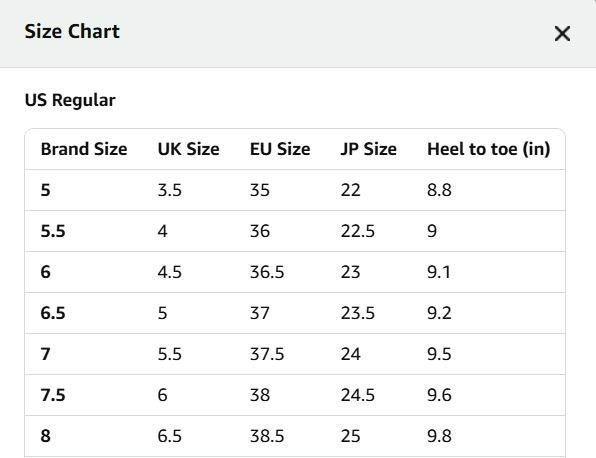Select brand size 8 row label
This screenshot has height=458, width=596.
click(45, 436)
